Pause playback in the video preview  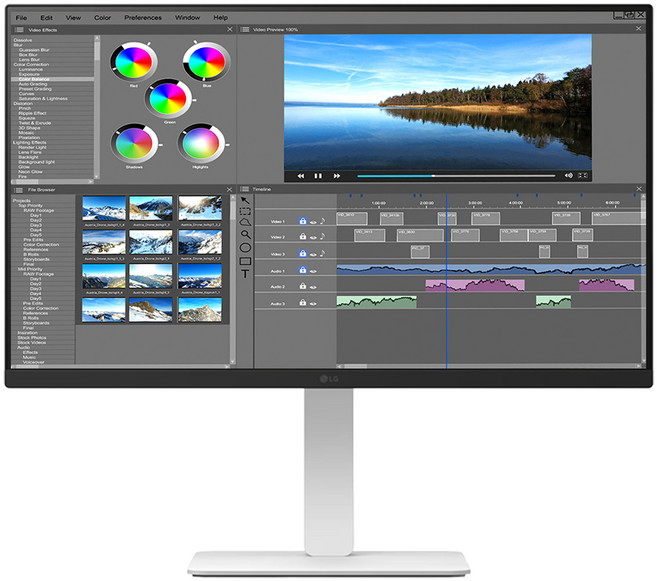[x=319, y=175]
